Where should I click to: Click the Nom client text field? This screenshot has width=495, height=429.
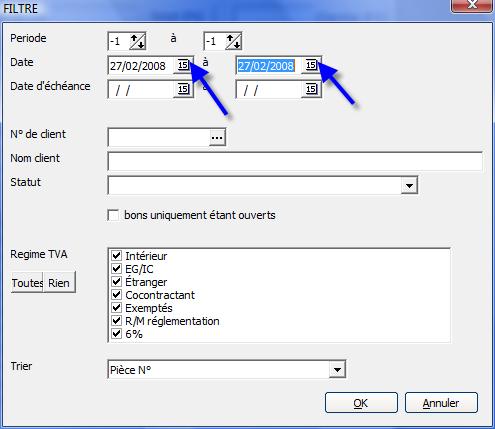tap(295, 161)
